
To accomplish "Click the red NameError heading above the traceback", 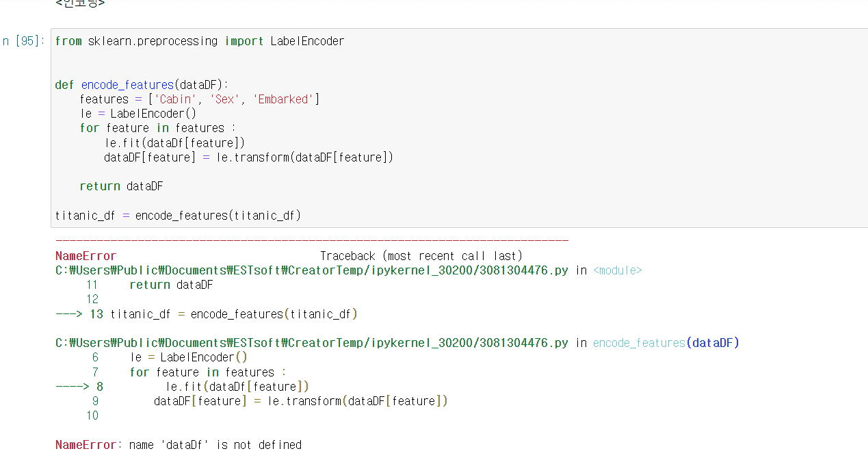I will (x=86, y=256).
